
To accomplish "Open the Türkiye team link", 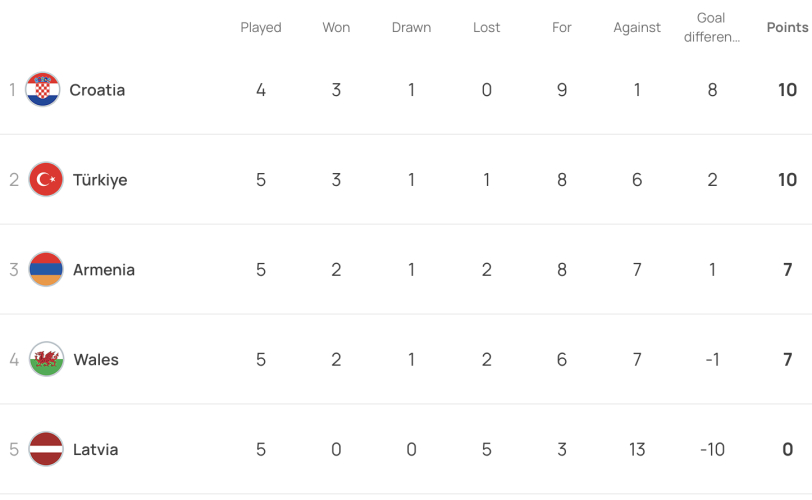I will coord(100,180).
